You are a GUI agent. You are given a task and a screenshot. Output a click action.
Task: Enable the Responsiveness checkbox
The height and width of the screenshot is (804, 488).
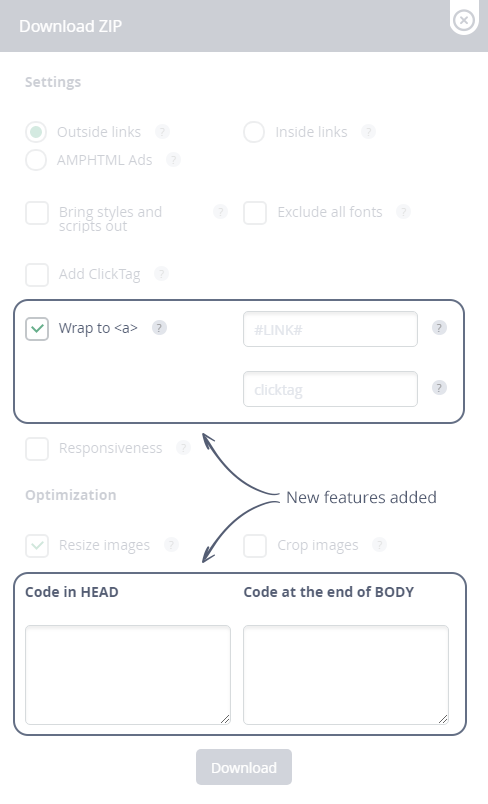point(37,449)
